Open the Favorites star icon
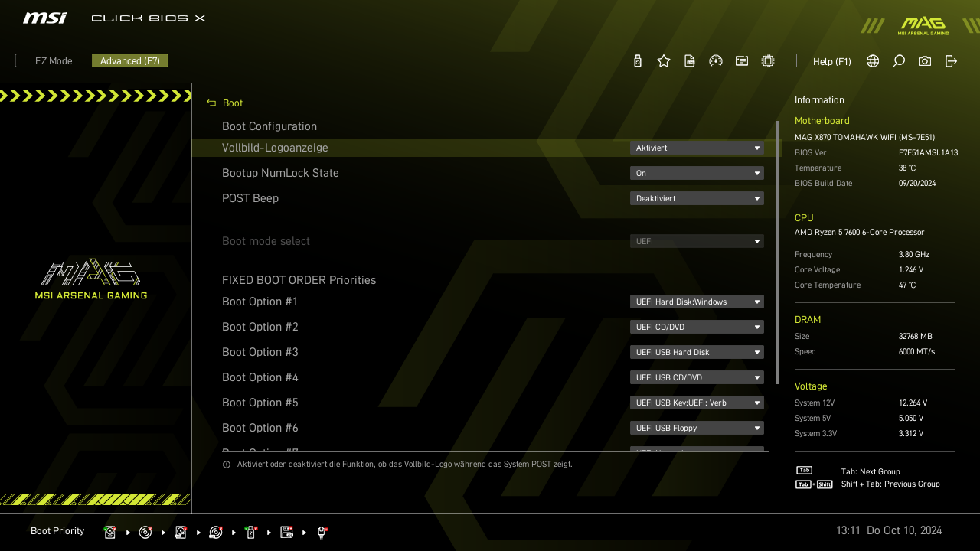Image resolution: width=980 pixels, height=551 pixels. click(x=664, y=61)
